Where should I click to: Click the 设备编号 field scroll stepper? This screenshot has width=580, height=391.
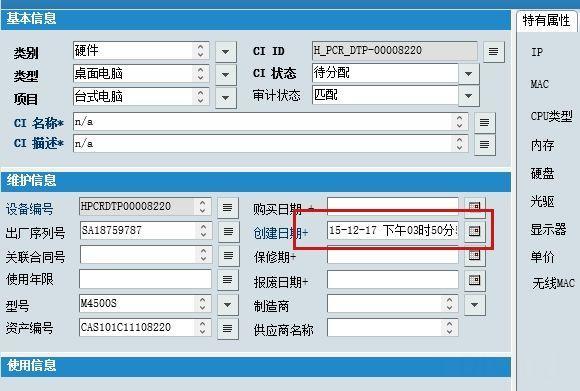point(203,207)
